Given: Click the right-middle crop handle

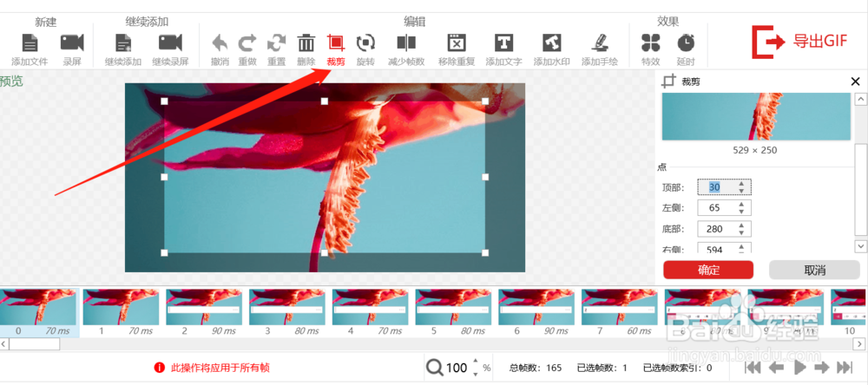Looking at the screenshot, I should click(x=485, y=177).
